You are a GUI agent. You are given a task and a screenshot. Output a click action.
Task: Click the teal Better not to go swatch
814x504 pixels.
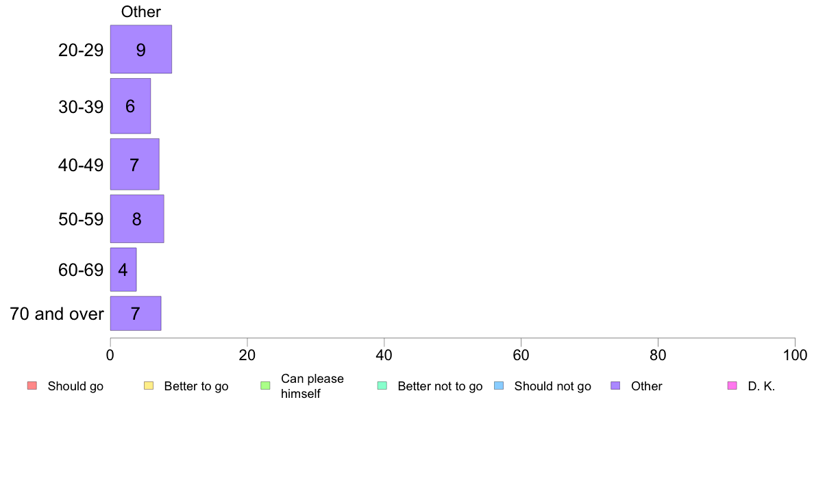(382, 386)
